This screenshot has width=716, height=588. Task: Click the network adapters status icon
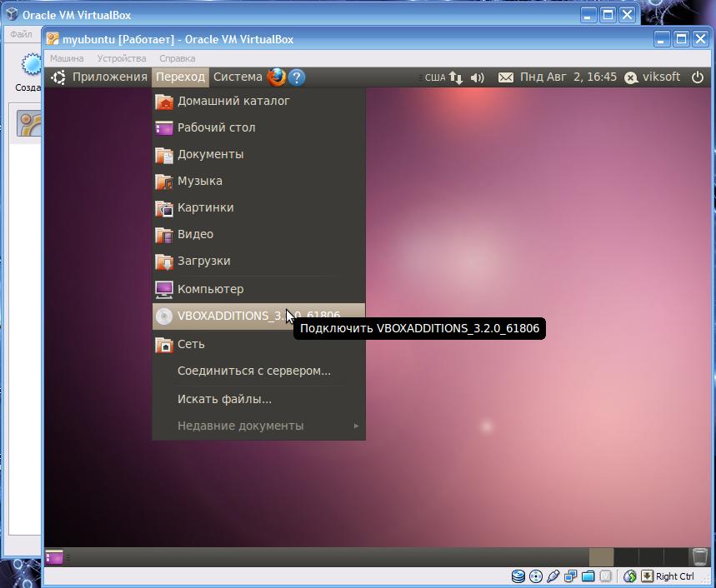point(570,576)
